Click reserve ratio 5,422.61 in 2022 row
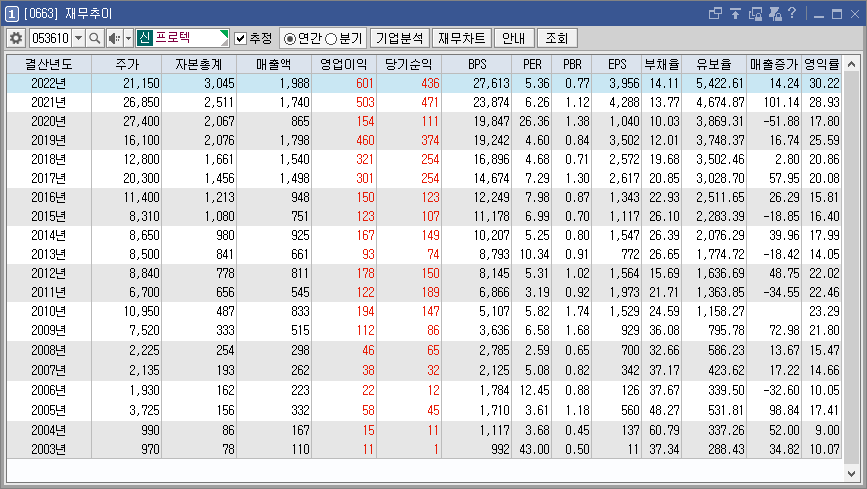Screen dimensions: 867x489 [720, 84]
